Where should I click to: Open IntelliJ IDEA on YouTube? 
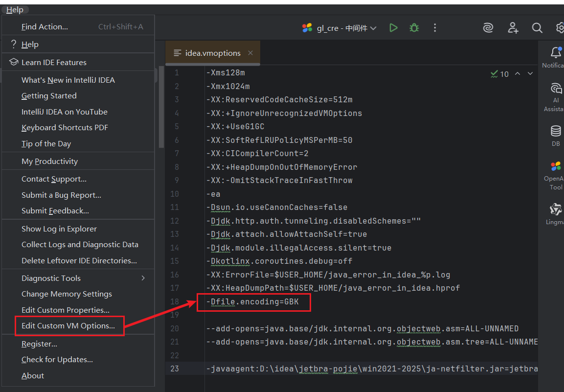pos(78,112)
